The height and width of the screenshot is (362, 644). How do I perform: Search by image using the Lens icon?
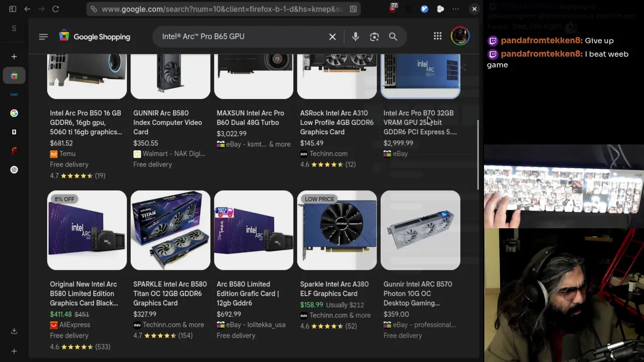[374, 37]
